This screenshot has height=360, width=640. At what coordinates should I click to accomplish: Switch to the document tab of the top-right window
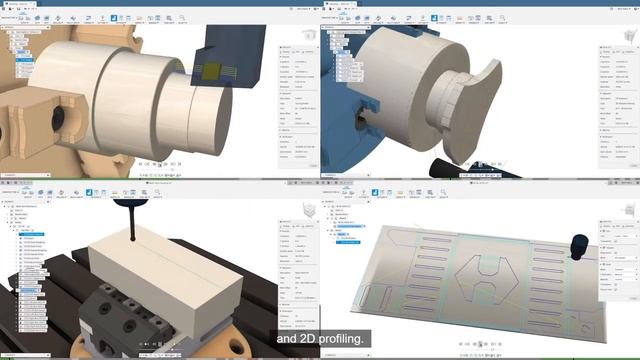339,4
